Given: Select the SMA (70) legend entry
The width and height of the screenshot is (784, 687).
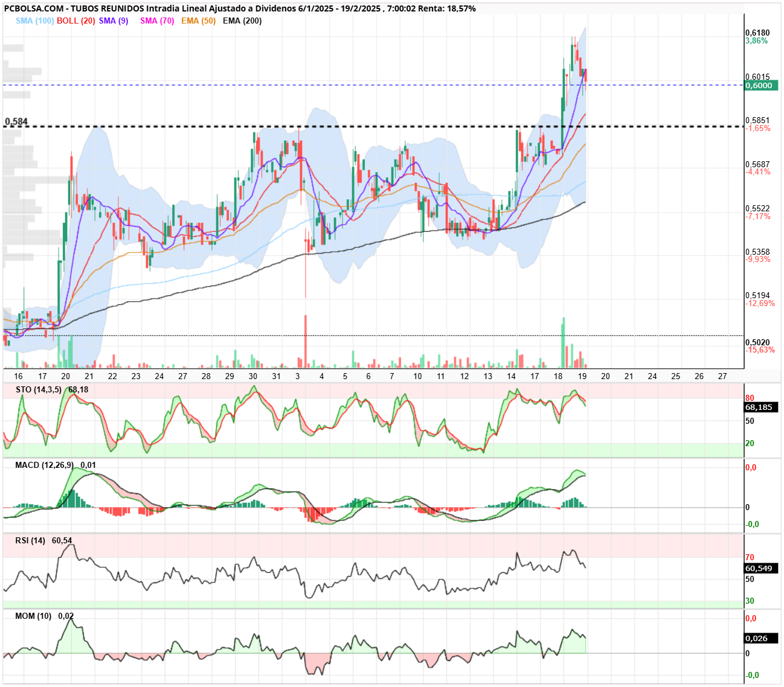Looking at the screenshot, I should (157, 21).
